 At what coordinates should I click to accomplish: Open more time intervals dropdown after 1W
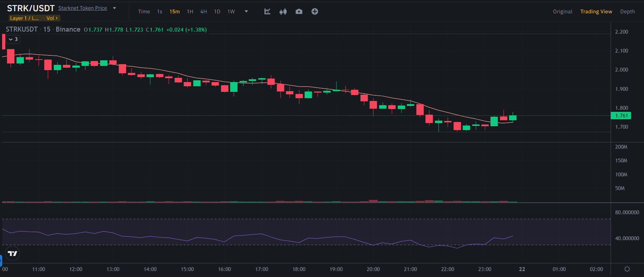point(246,12)
